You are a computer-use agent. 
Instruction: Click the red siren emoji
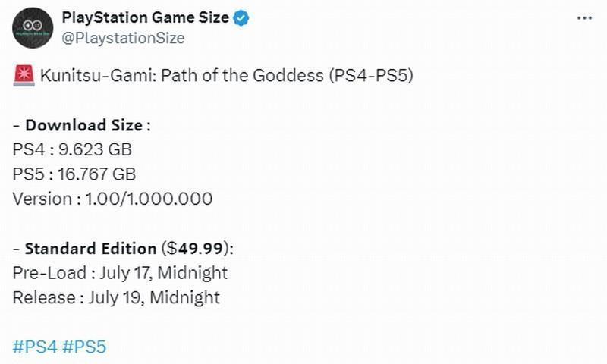[x=22, y=76]
